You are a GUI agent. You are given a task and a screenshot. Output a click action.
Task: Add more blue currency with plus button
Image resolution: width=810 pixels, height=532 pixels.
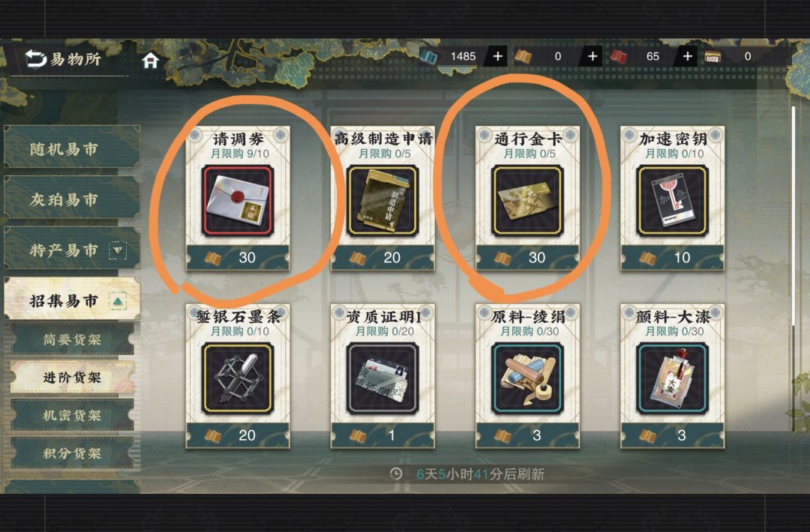497,56
